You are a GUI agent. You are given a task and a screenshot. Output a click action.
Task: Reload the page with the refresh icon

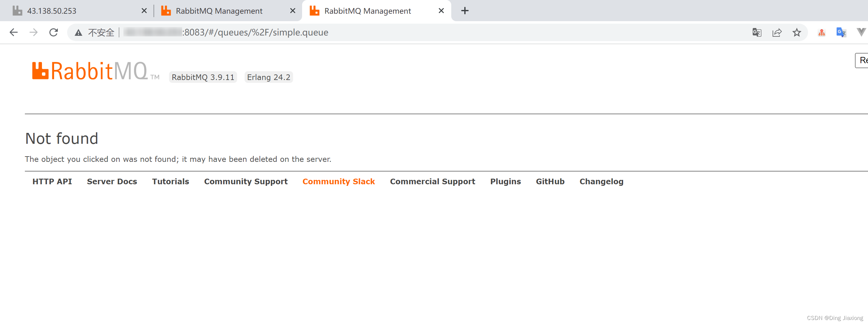click(x=53, y=32)
